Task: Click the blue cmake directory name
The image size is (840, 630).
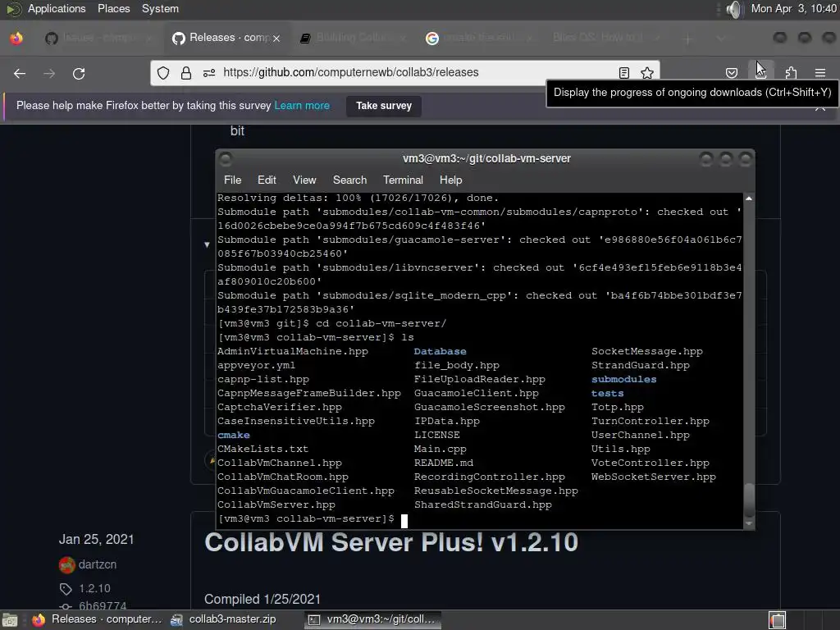Action: tap(234, 435)
